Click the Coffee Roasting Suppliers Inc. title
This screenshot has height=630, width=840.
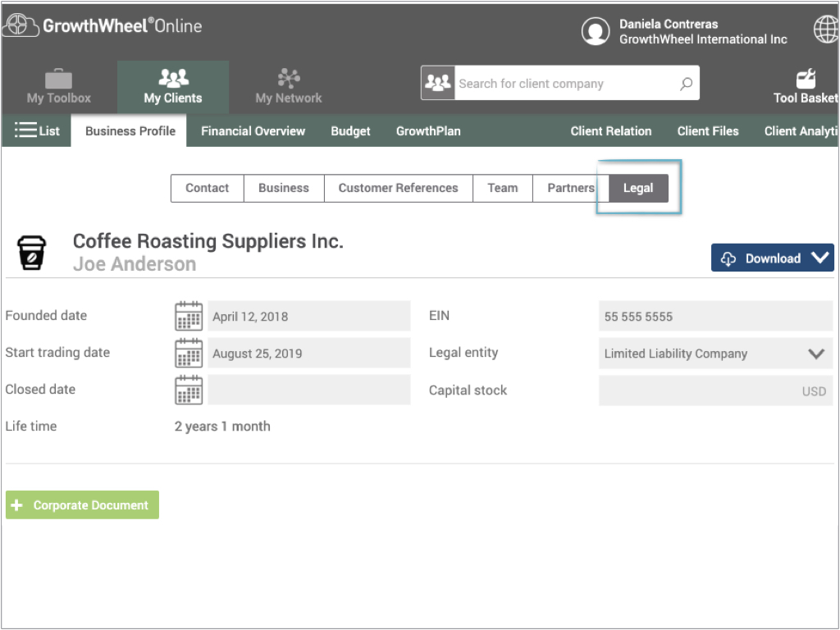208,241
